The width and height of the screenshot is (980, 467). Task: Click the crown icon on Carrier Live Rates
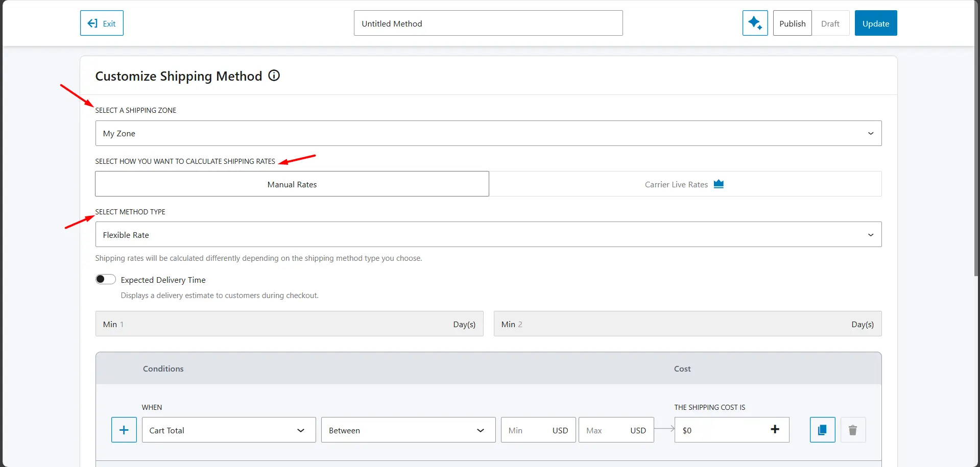[719, 184]
